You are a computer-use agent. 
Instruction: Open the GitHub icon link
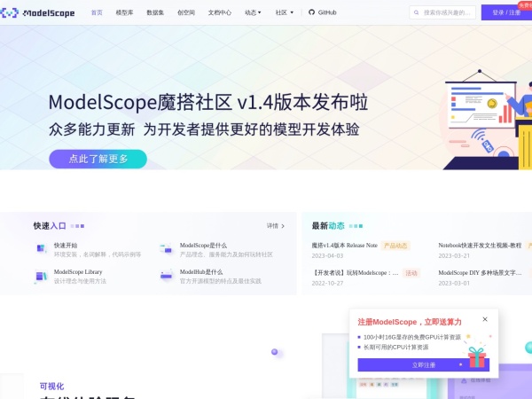[311, 12]
